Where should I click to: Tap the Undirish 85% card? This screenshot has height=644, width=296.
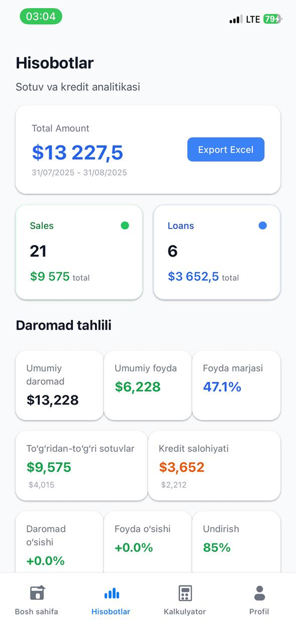pyautogui.click(x=236, y=542)
